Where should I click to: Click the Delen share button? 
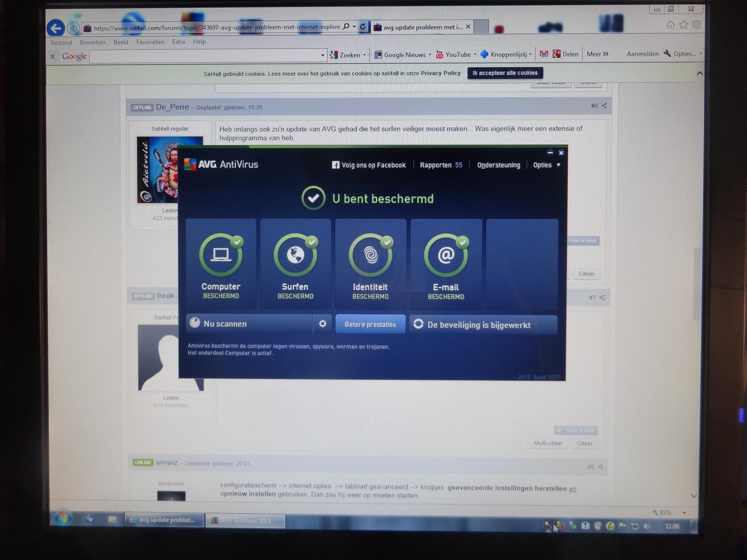pyautogui.click(x=565, y=54)
